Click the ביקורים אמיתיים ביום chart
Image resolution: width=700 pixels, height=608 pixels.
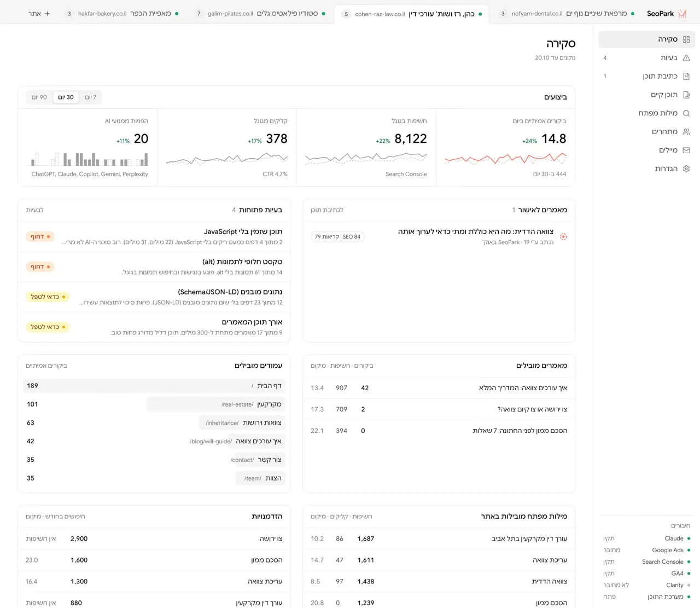pyautogui.click(x=505, y=159)
